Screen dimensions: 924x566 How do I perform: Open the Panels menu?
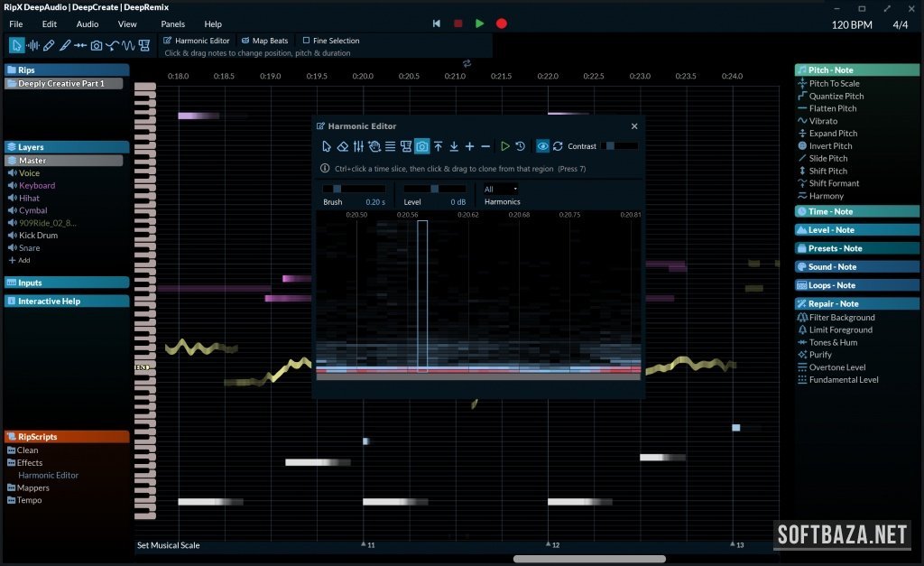click(172, 24)
